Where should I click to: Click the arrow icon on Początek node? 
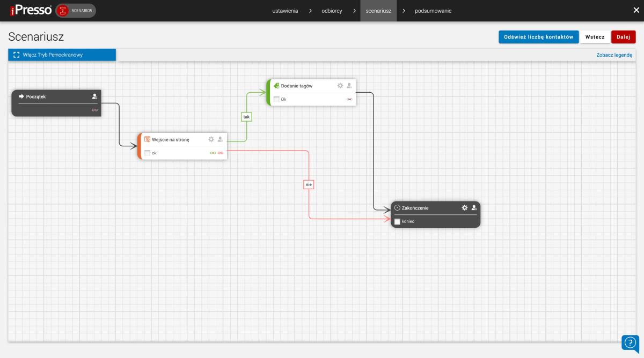coord(22,96)
